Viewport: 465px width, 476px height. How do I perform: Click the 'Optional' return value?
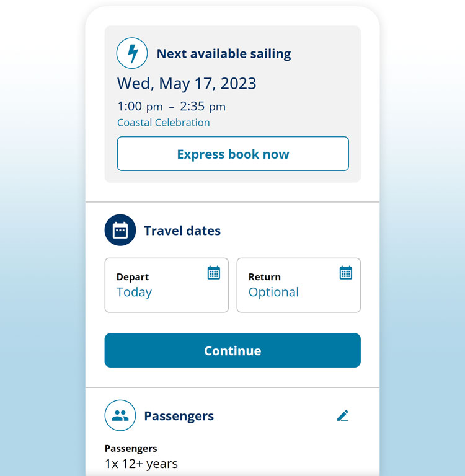coord(273,293)
